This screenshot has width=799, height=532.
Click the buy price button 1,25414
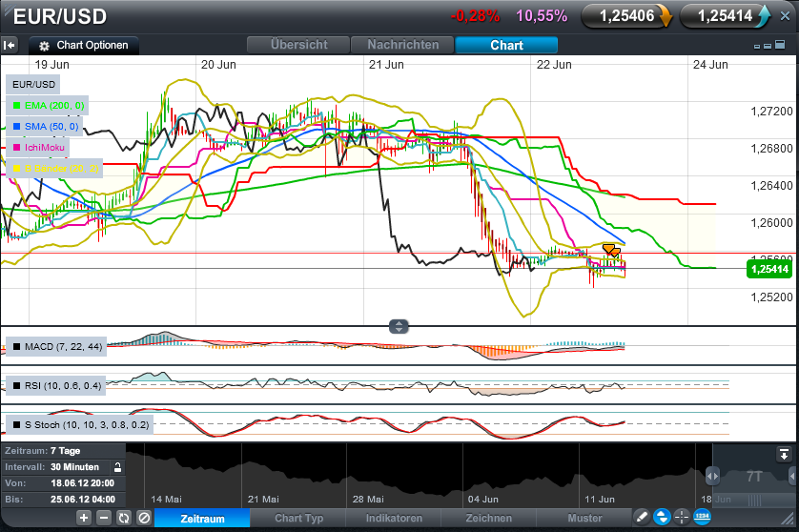point(726,16)
